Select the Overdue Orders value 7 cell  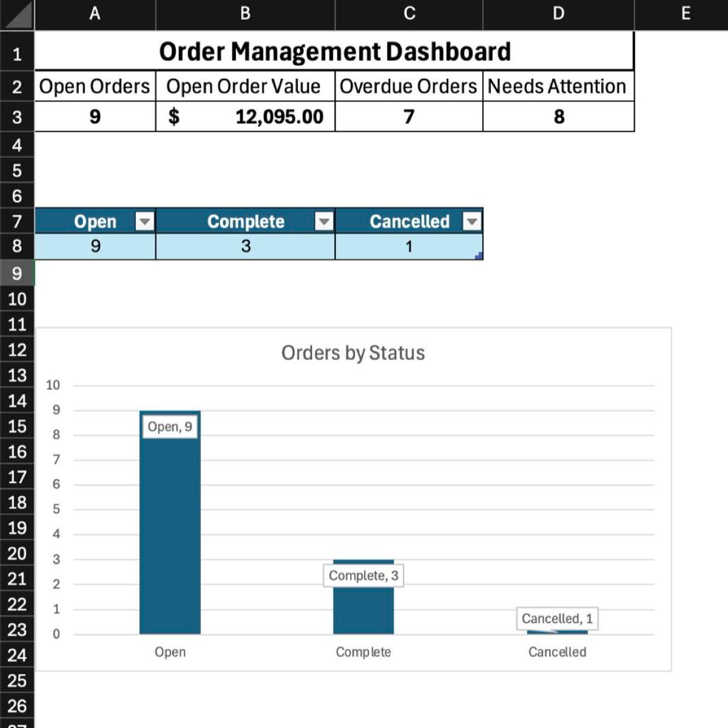pos(409,116)
